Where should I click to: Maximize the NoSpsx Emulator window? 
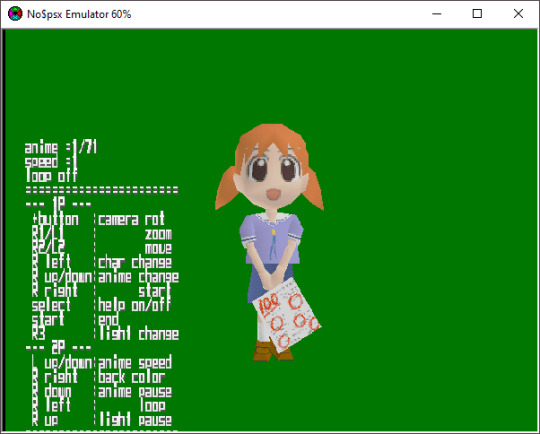coord(477,14)
